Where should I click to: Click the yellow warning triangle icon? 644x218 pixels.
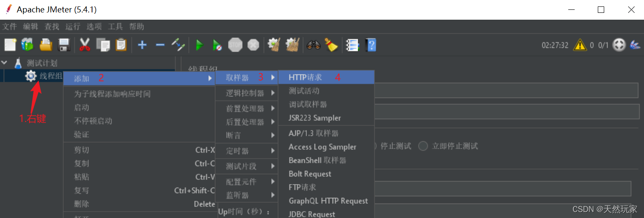click(x=580, y=45)
